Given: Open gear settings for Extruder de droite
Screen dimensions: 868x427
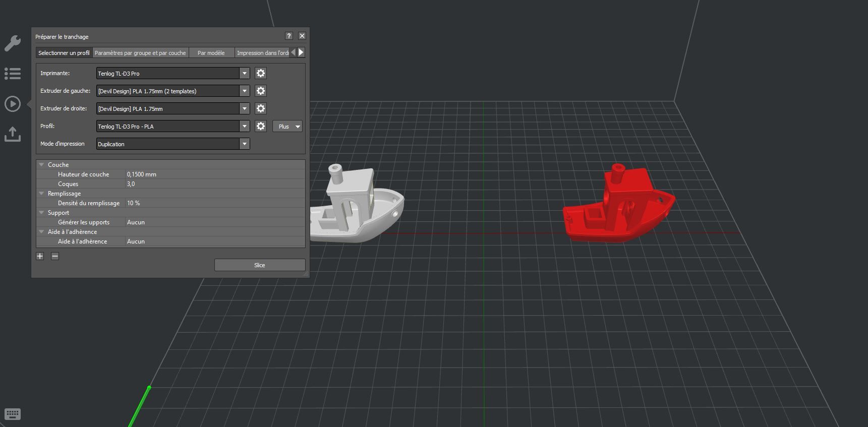Looking at the screenshot, I should coord(261,108).
